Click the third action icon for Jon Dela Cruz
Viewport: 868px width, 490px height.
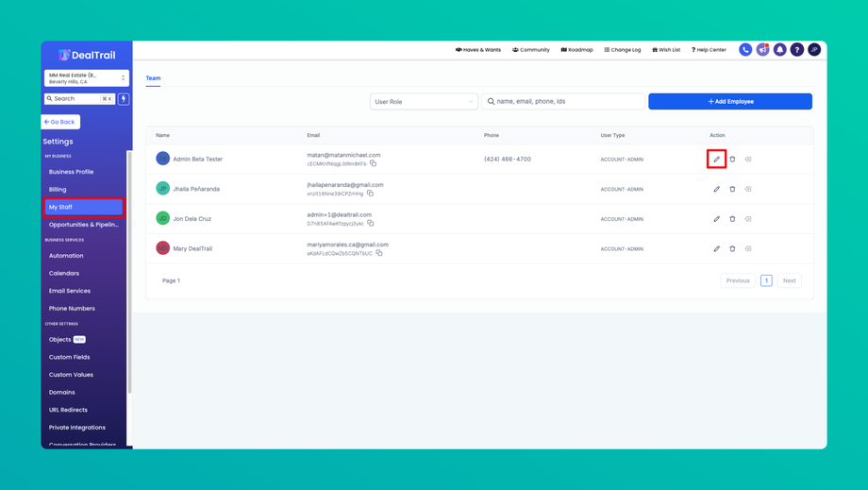748,219
